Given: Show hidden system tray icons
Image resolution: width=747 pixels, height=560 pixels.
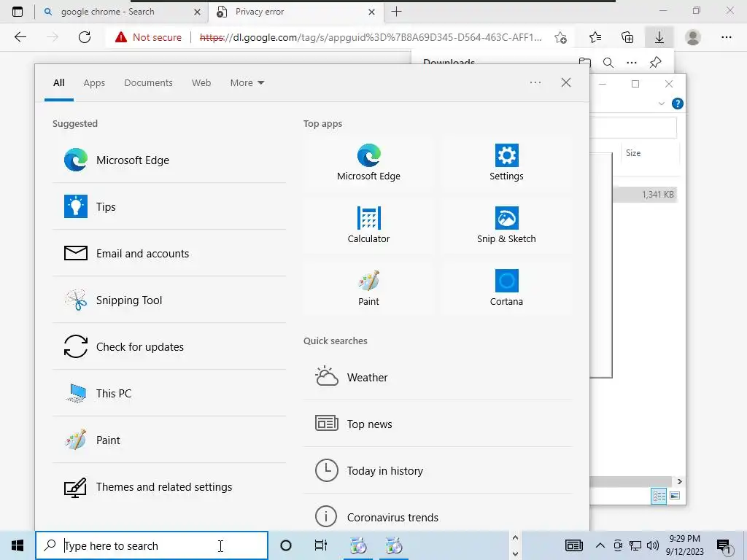Looking at the screenshot, I should pyautogui.click(x=600, y=545).
